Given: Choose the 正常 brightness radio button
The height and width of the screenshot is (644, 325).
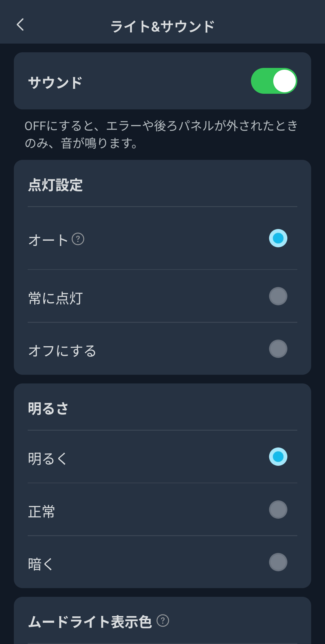Looking at the screenshot, I should click(278, 510).
